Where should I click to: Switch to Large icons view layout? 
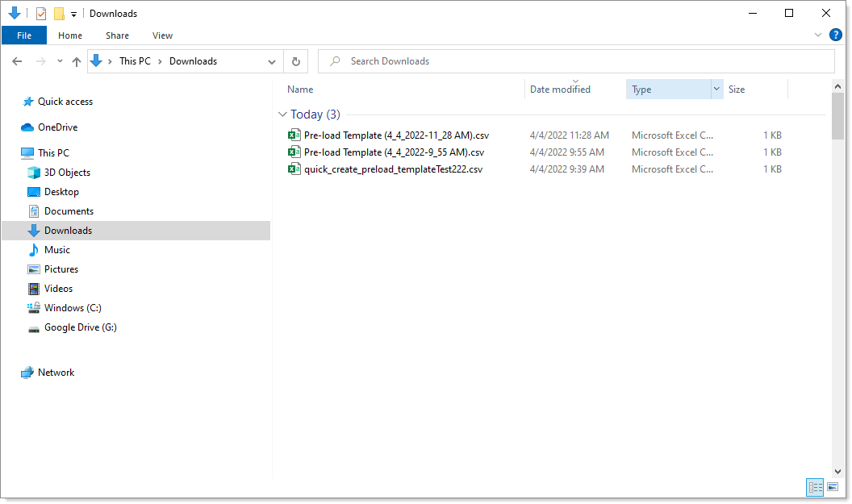click(833, 486)
